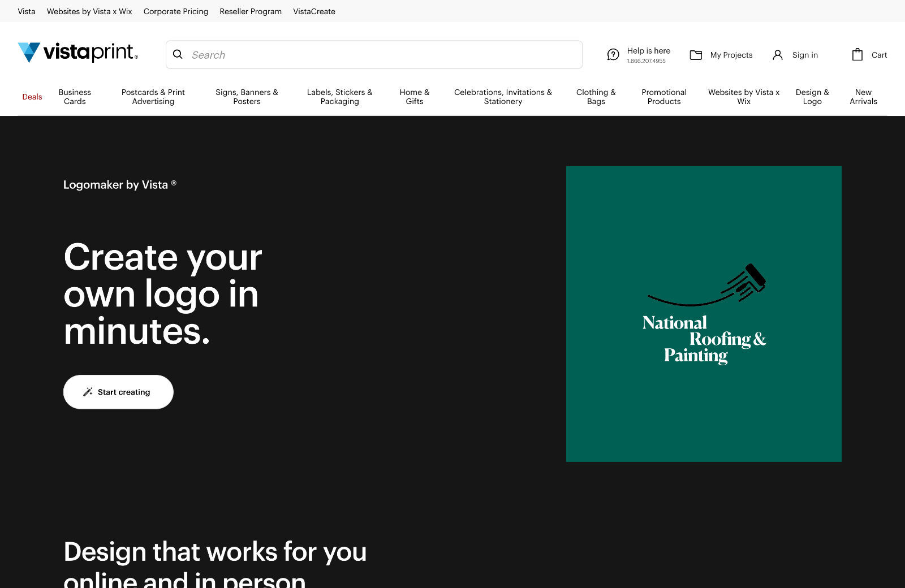
Task: Click the Sign in link
Action: [805, 55]
